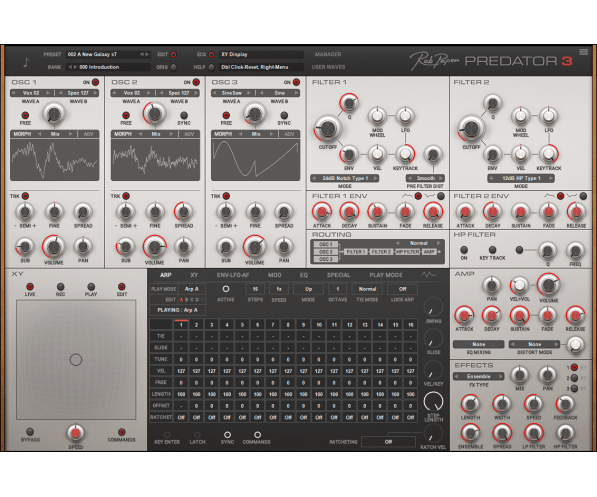Click the Arp Active circle indicator
Viewport: 597px width, 497px height.
tap(226, 289)
